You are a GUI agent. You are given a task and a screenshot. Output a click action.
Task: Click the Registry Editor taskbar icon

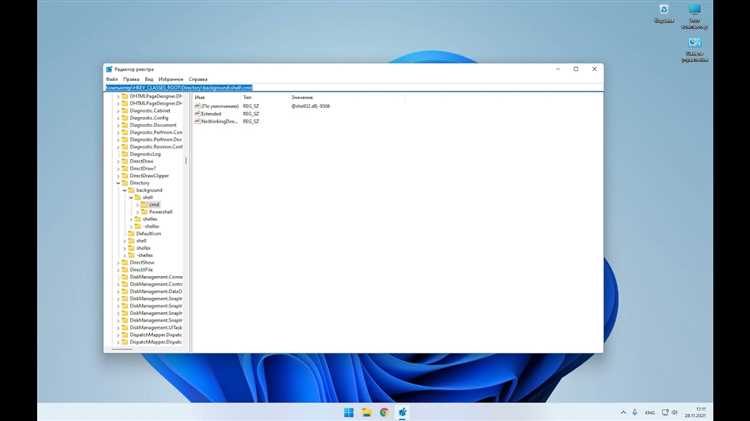pos(402,412)
